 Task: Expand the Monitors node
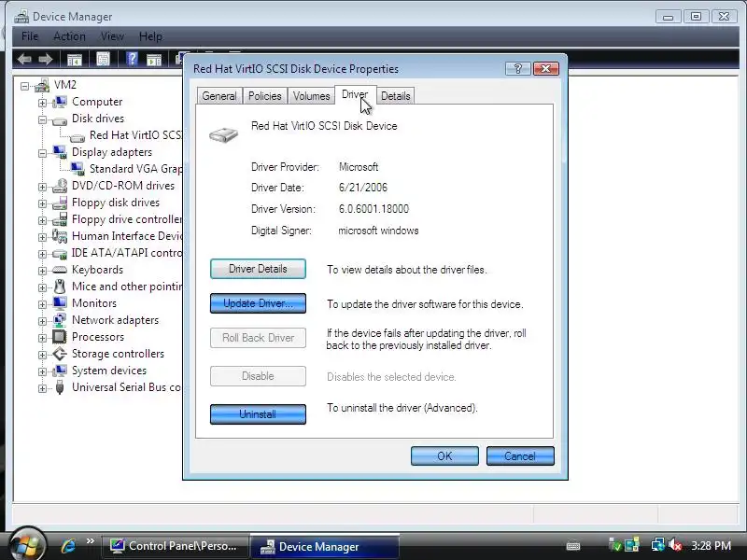pos(42,305)
